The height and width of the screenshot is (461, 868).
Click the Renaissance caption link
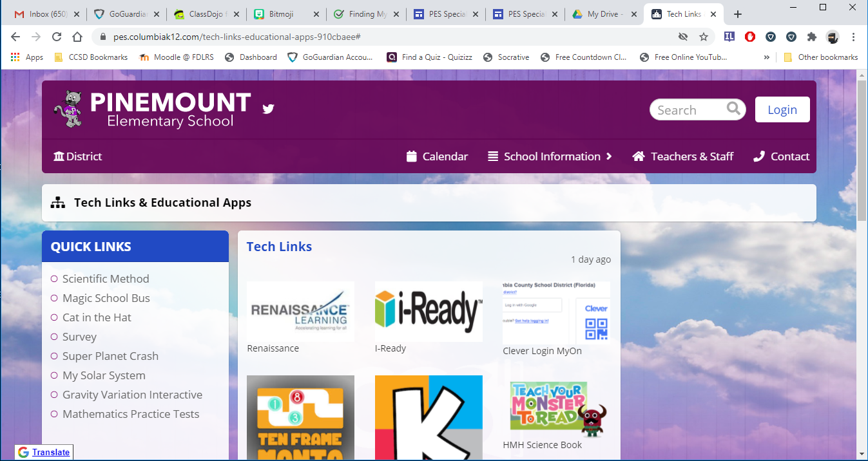pyautogui.click(x=273, y=348)
